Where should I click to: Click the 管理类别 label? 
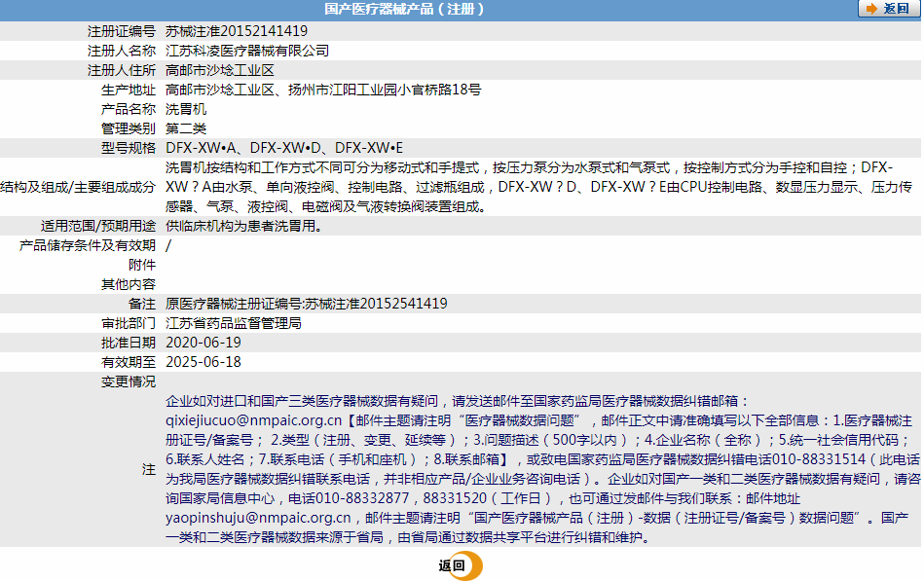[x=129, y=128]
